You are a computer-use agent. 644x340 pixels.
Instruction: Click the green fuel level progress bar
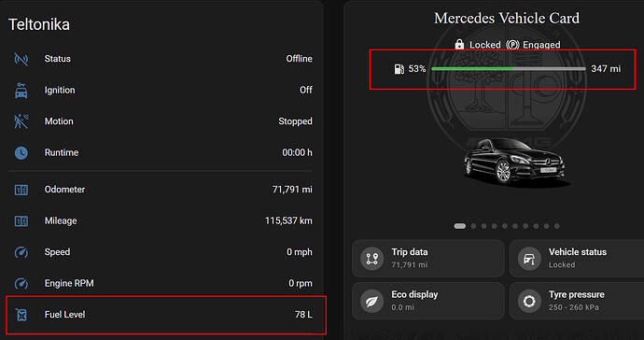click(509, 69)
